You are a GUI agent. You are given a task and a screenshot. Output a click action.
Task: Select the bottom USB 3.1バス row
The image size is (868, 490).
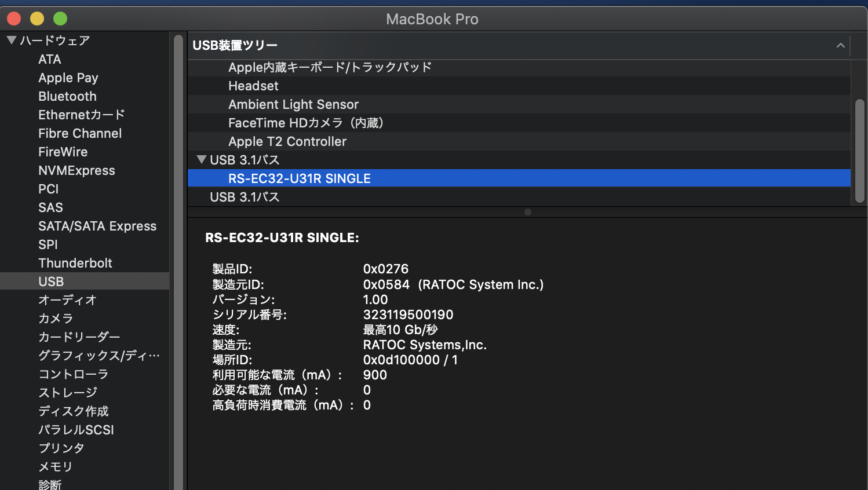pos(244,197)
